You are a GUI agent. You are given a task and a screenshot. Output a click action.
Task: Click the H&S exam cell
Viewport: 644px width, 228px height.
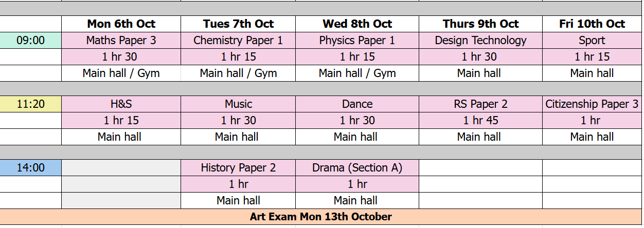pos(121,104)
